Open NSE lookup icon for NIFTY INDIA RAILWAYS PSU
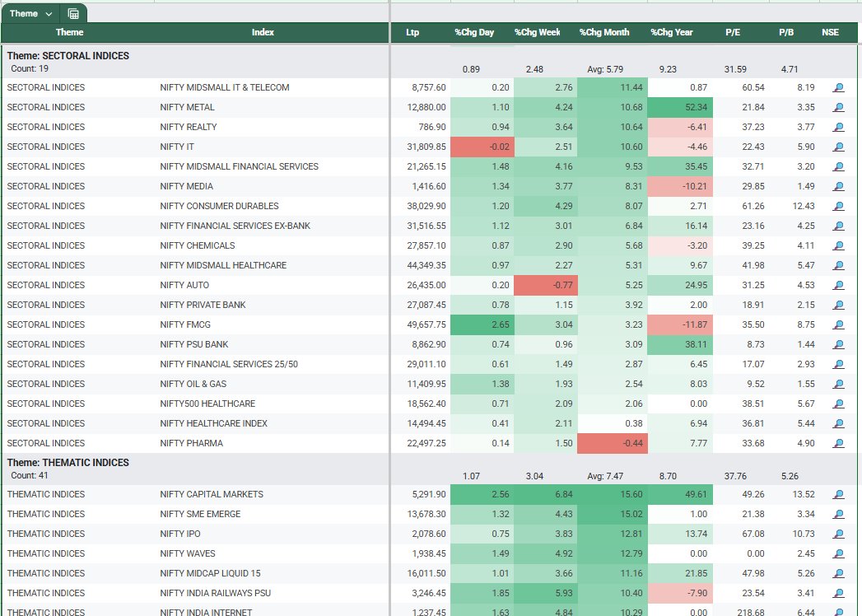The image size is (862, 616). tap(838, 594)
